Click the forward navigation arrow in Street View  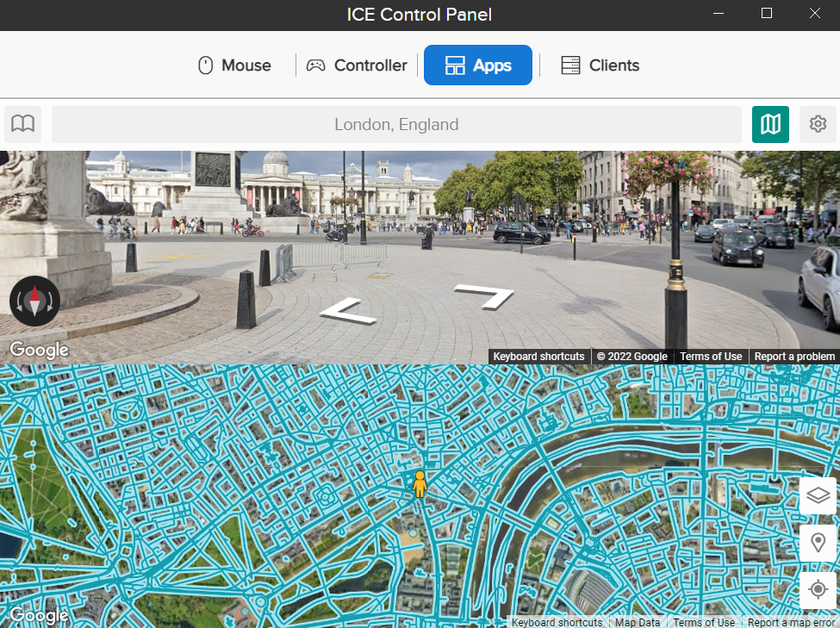[487, 296]
